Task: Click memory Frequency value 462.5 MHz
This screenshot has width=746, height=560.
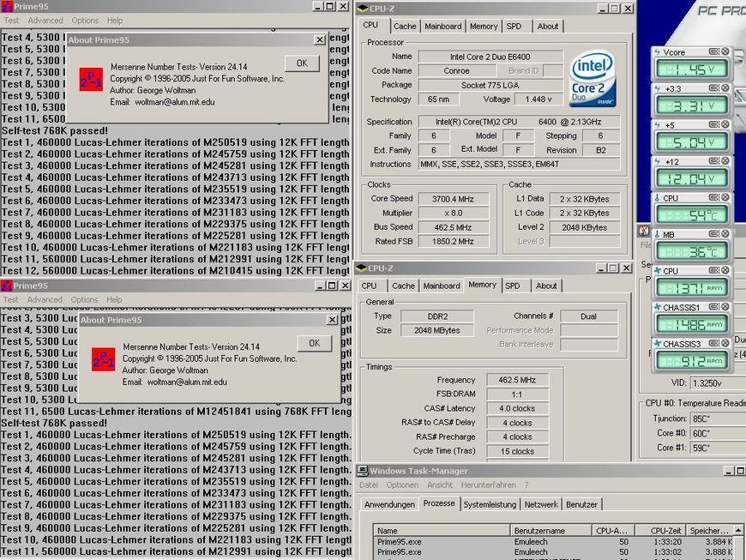Action: (517, 380)
